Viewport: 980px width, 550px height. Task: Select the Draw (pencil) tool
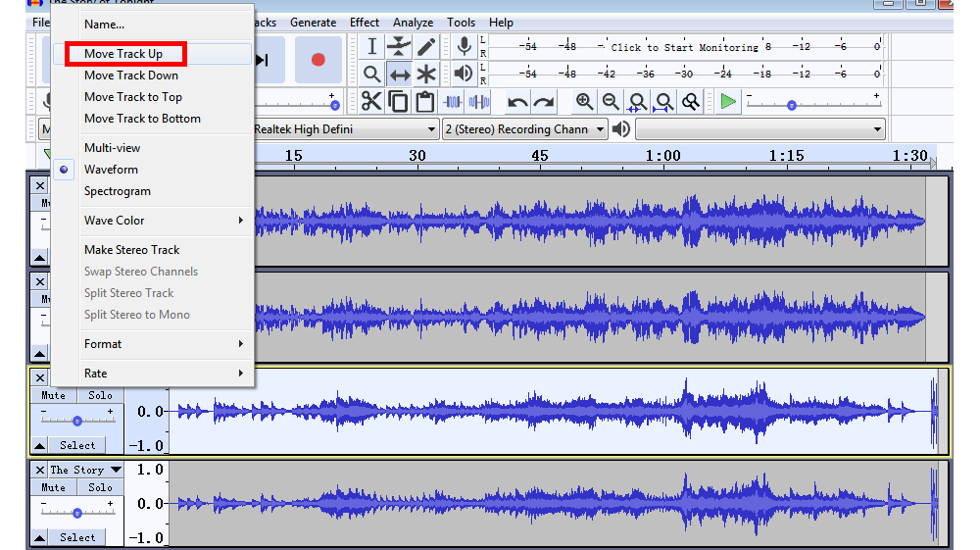point(426,47)
